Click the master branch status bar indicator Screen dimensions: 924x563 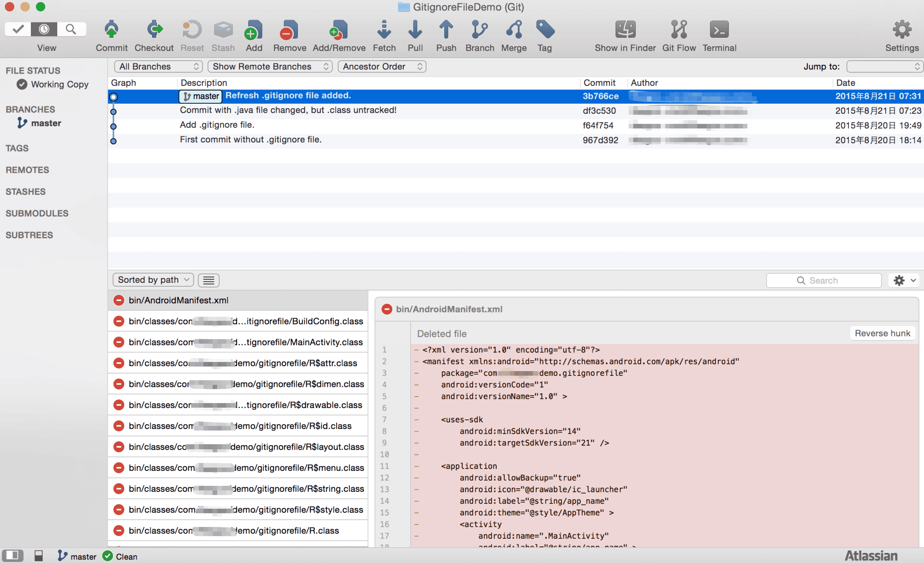tap(77, 556)
